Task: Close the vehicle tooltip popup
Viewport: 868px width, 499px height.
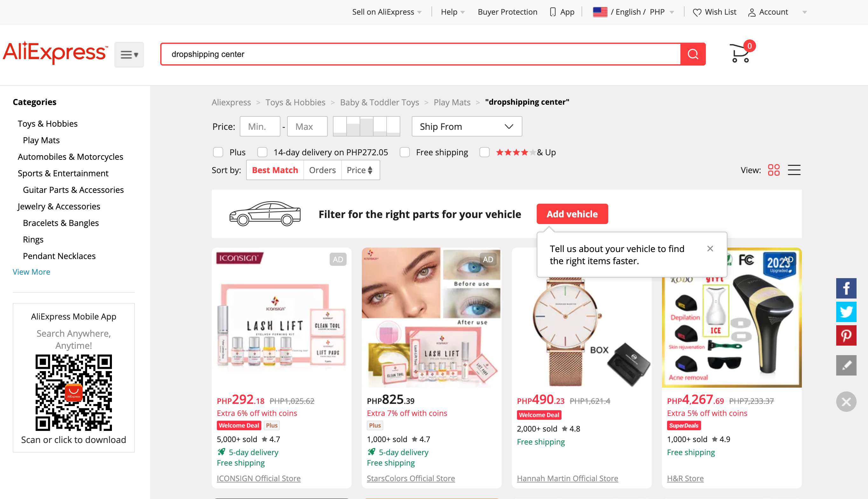Action: [710, 249]
